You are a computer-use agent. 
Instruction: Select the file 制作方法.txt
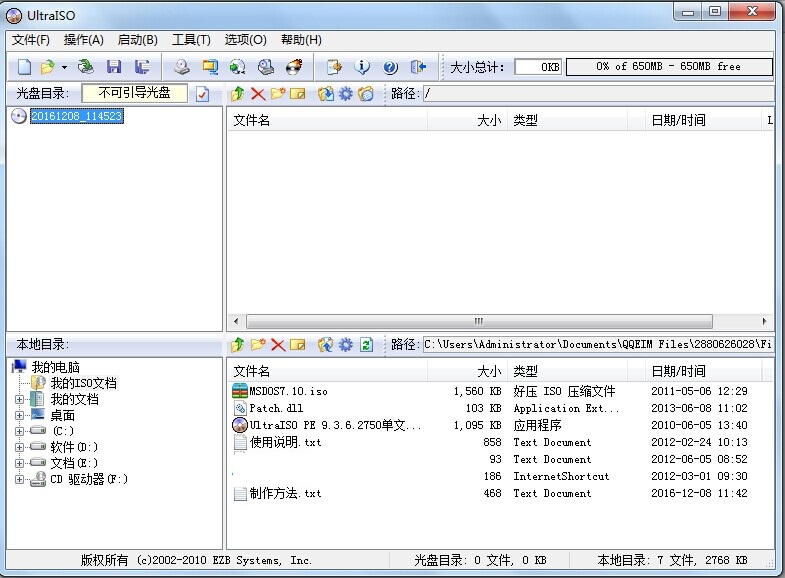285,493
